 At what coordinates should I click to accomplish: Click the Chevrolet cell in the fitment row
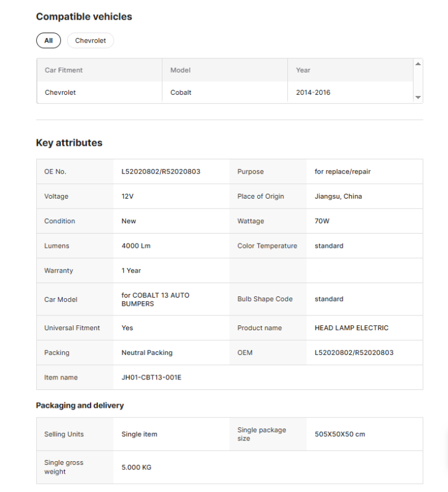click(x=60, y=92)
